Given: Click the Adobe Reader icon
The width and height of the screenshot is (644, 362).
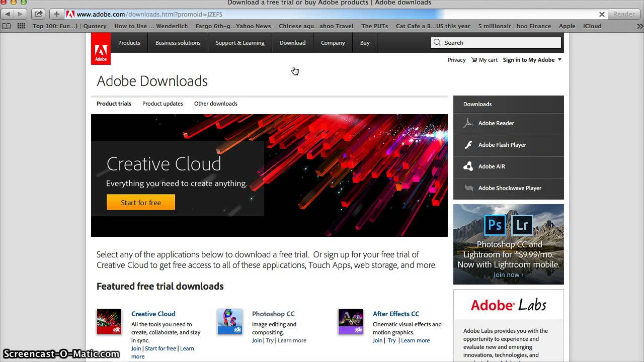Looking at the screenshot, I should (468, 123).
